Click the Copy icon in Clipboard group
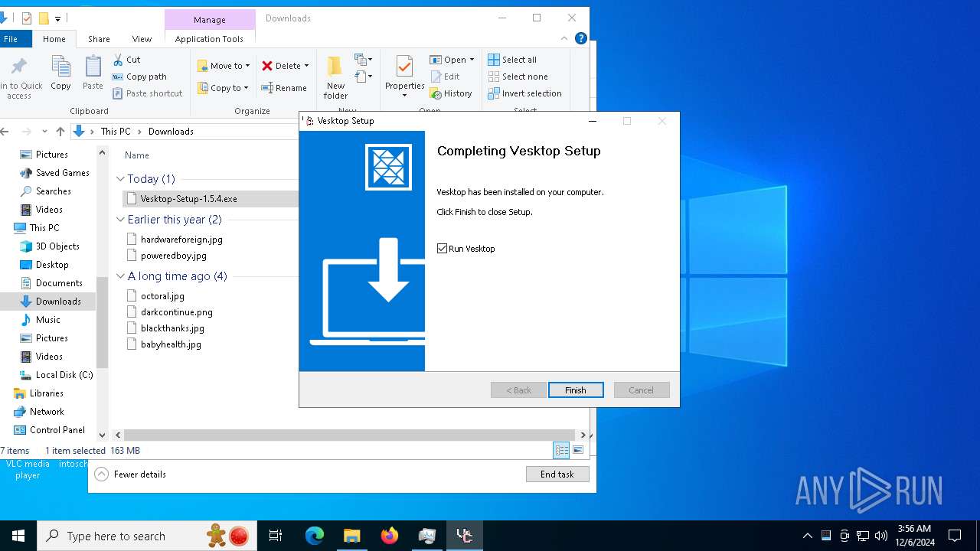Screen dimensions: 980x551 [60, 67]
